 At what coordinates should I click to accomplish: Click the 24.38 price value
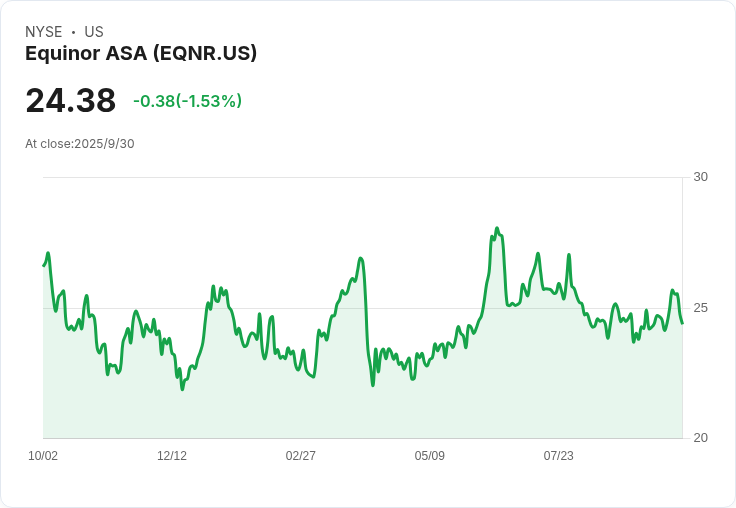70,100
